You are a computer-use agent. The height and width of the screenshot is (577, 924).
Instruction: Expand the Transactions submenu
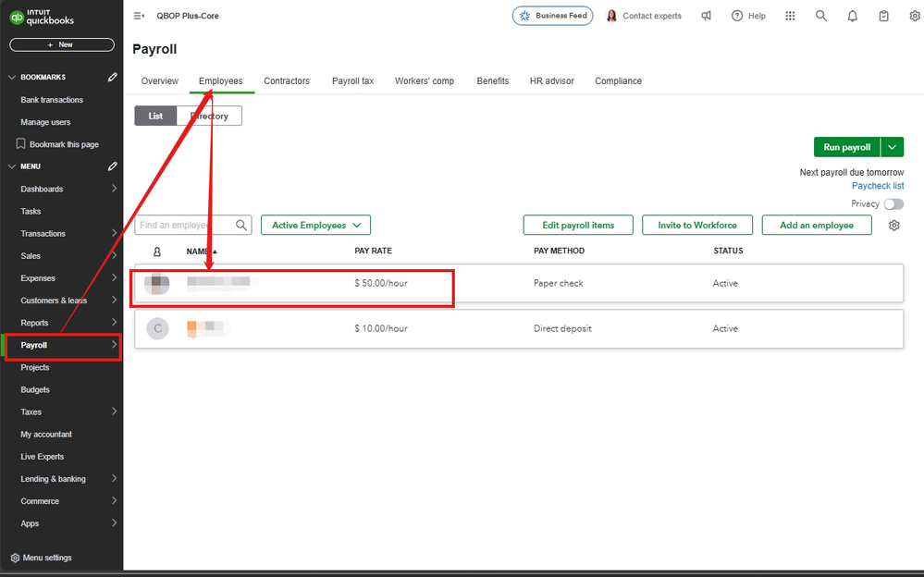click(114, 233)
